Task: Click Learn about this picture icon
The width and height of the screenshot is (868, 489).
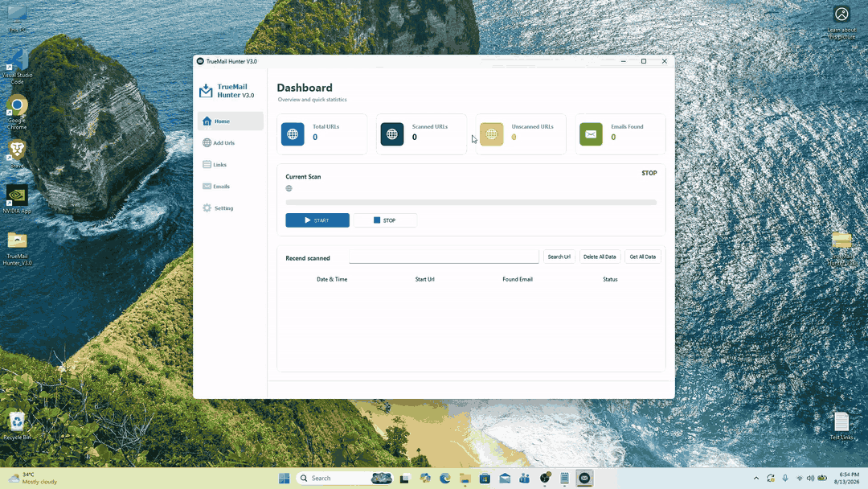Action: coord(841,23)
